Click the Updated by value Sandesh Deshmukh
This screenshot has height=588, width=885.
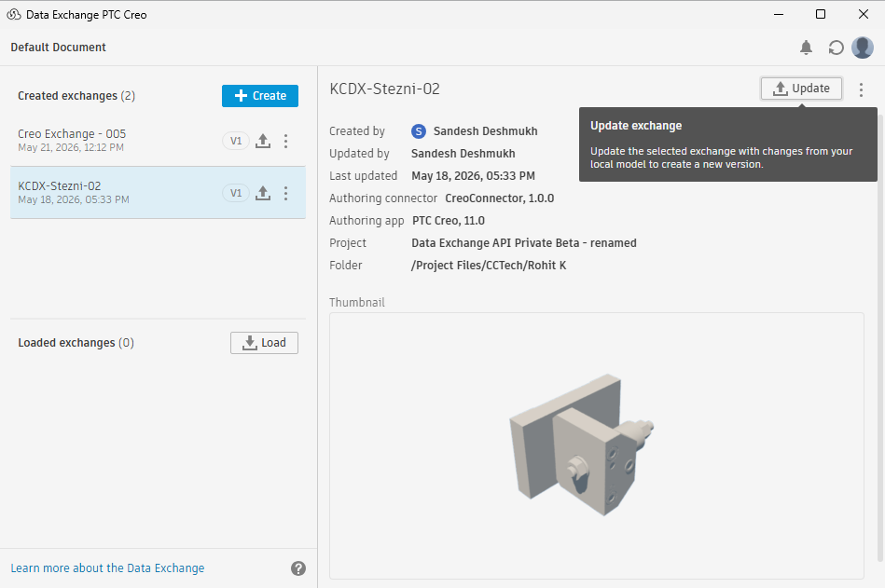pyautogui.click(x=463, y=154)
